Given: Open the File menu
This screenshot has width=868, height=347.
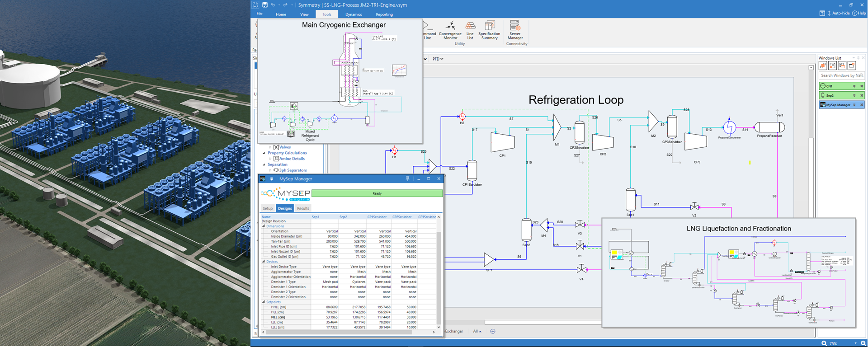Looking at the screenshot, I should click(x=259, y=14).
